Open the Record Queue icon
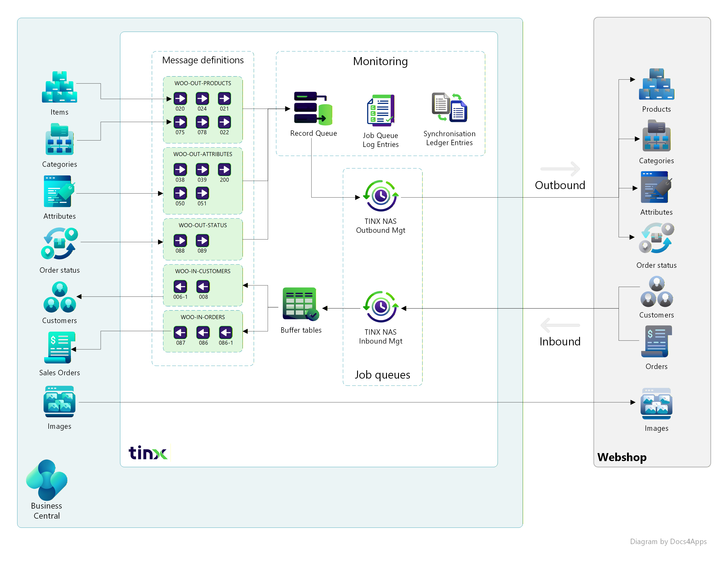The image size is (728, 563). (x=313, y=109)
